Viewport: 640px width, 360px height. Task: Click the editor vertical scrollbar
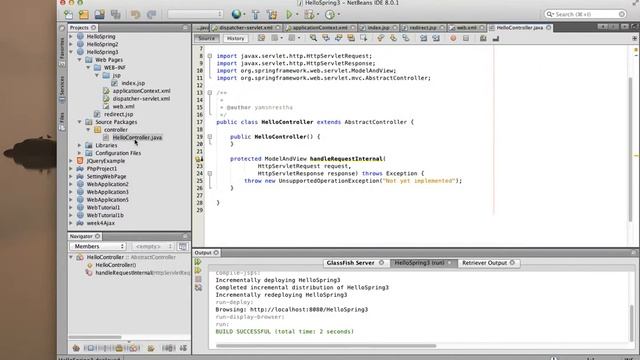[x=631, y=149]
